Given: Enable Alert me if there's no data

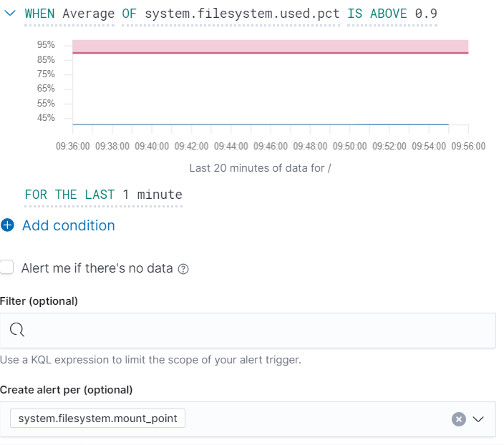Looking at the screenshot, I should coord(7,268).
